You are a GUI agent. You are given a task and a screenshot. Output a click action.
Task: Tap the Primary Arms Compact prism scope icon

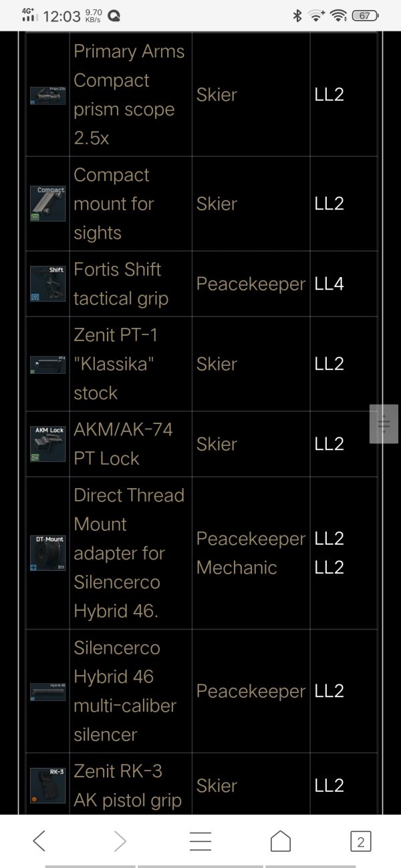(x=47, y=95)
